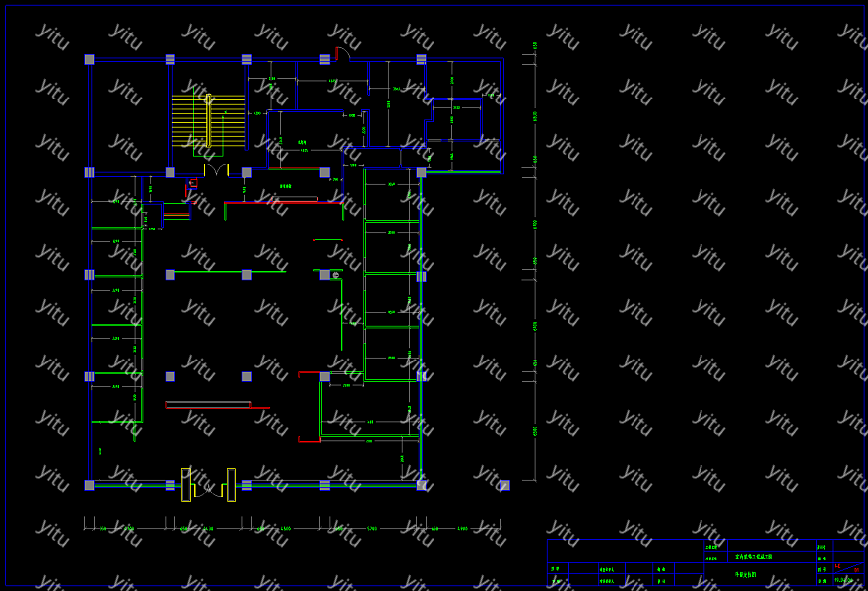Select the date text in title block
Viewport: 868px width, 591px height.
844,581
